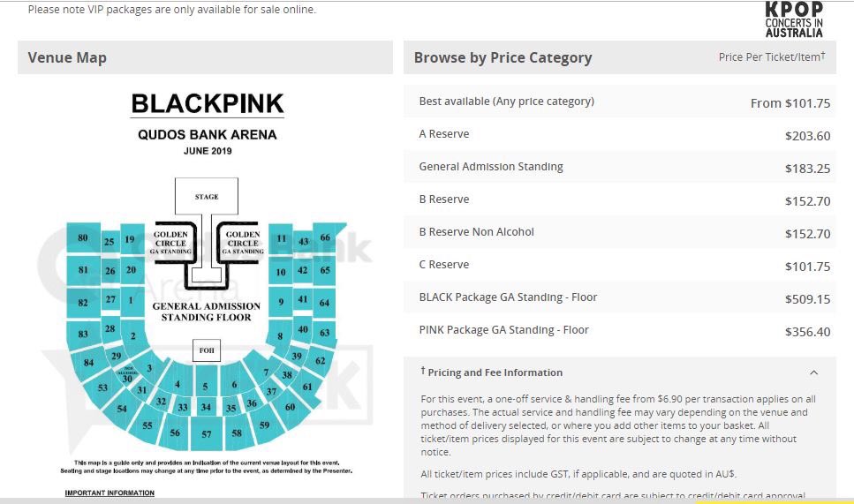Collapse the Pricing and Fee Information section
Viewport: 854px width, 504px height.
(813, 372)
